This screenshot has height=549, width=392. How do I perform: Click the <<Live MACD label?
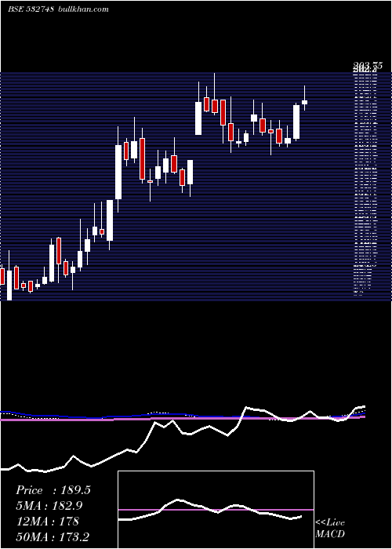(330, 528)
